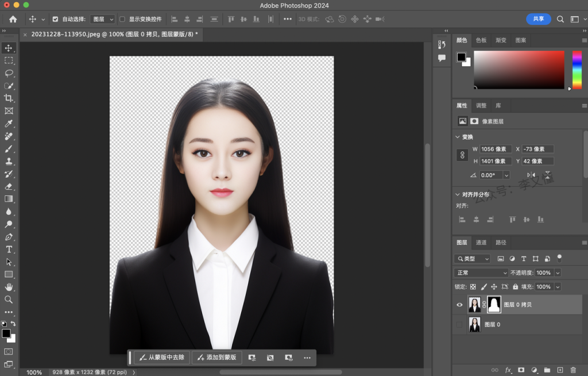The image size is (588, 376).
Task: Select the Zoom tool in toolbar
Action: coord(9,300)
